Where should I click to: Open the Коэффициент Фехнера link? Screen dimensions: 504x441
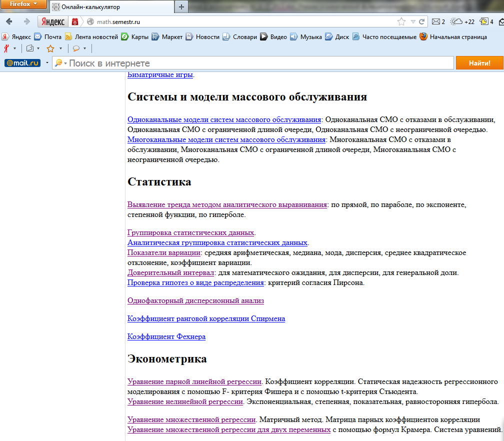(166, 336)
